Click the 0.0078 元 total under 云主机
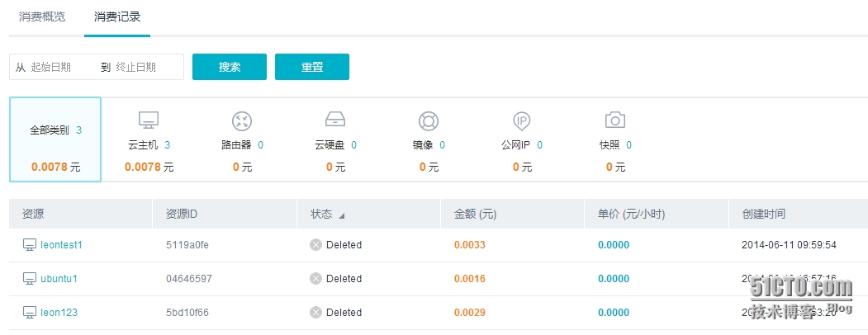Viewport: 868px width, 335px height. 149,167
